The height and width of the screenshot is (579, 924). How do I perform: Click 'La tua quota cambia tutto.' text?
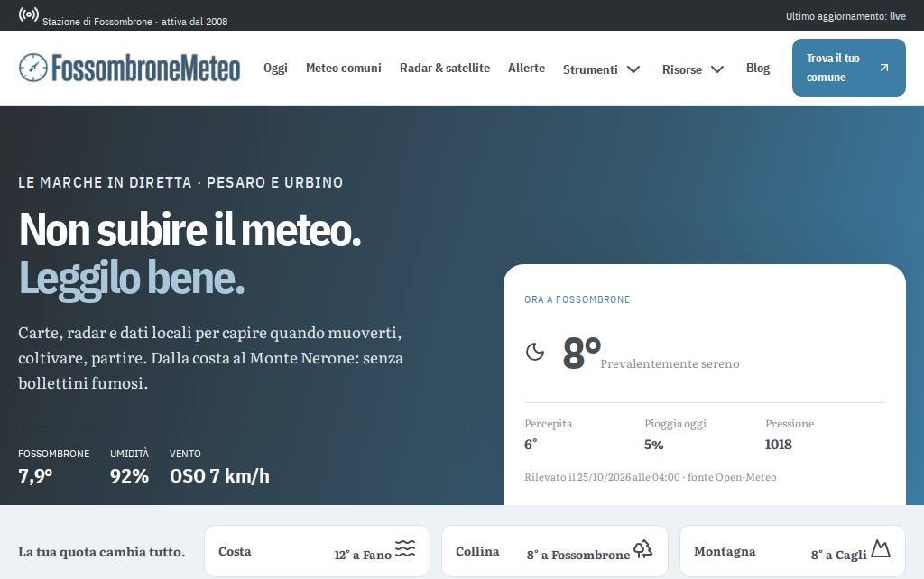click(x=101, y=552)
